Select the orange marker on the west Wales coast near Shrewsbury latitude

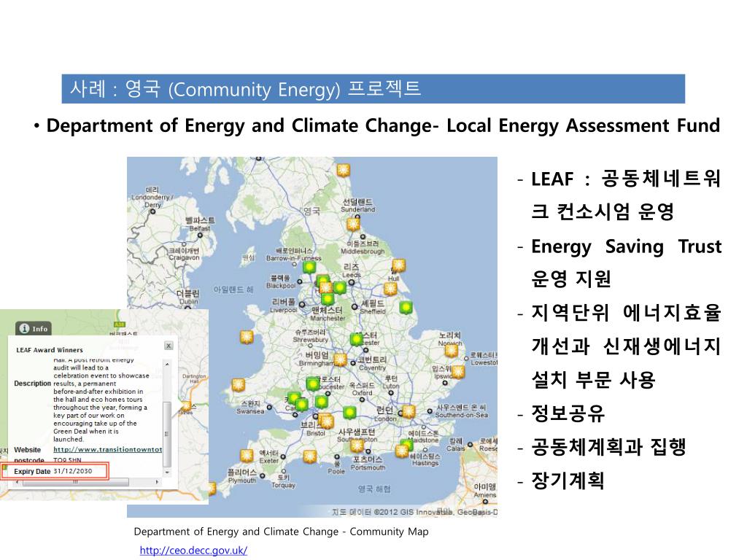[247, 337]
